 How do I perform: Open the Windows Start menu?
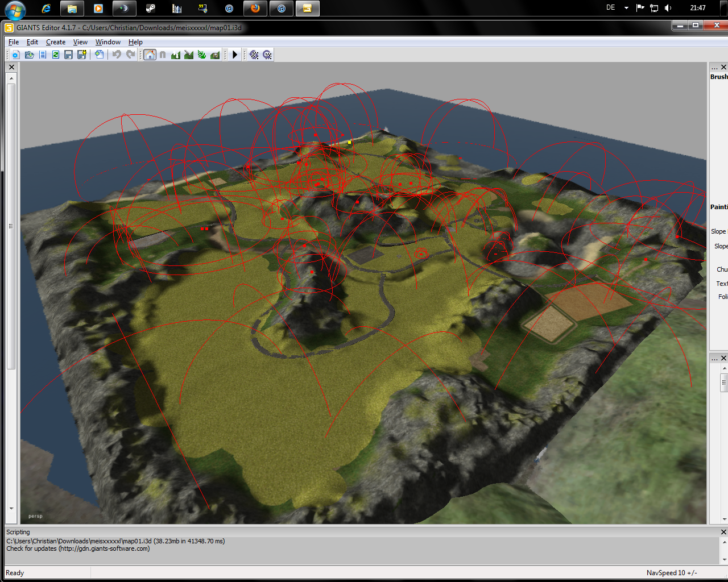tap(15, 9)
